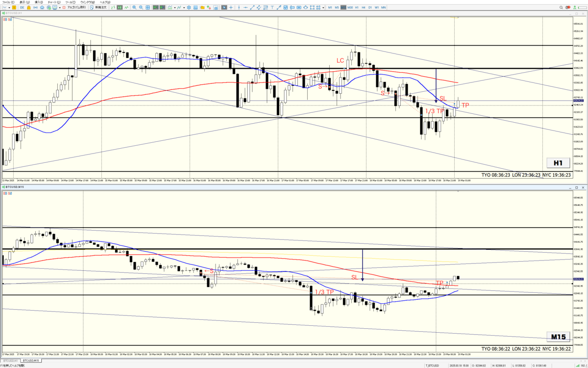
Task: Switch timeframe to M30
Action: [x=350, y=7]
